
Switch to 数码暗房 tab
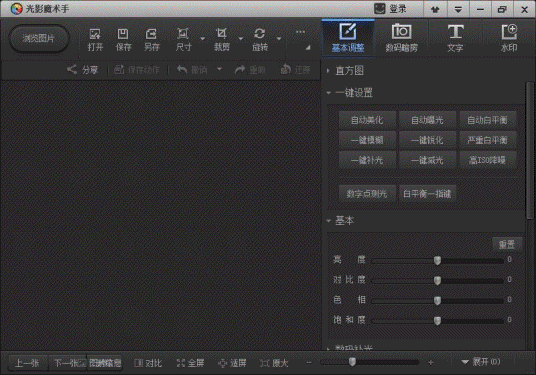click(402, 38)
